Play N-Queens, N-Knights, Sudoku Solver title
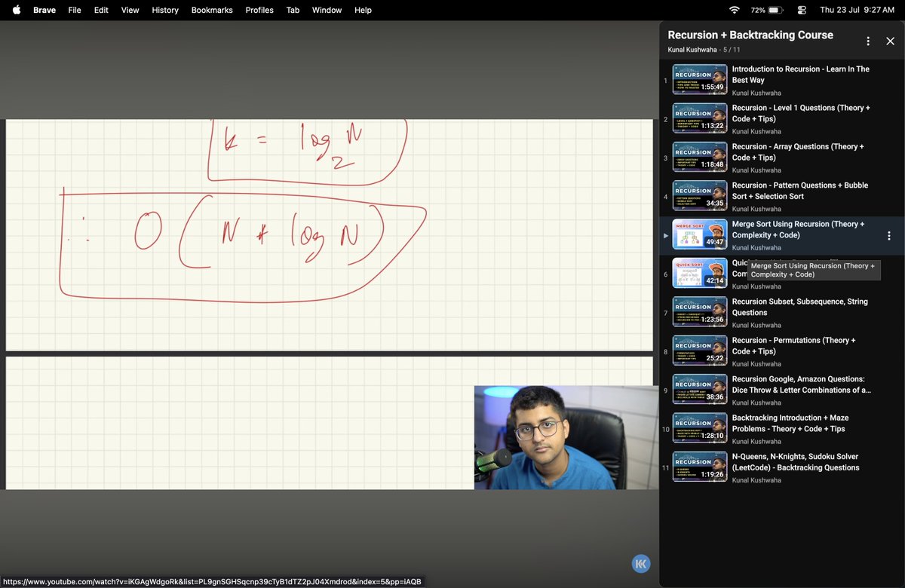Screen dimensions: 905x588 coord(796,462)
